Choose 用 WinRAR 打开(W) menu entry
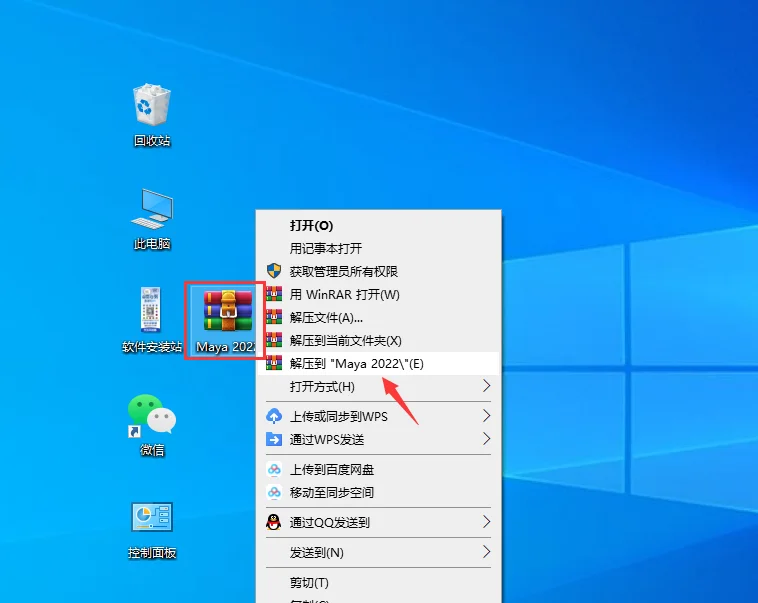Image resolution: width=758 pixels, height=603 pixels. click(378, 294)
